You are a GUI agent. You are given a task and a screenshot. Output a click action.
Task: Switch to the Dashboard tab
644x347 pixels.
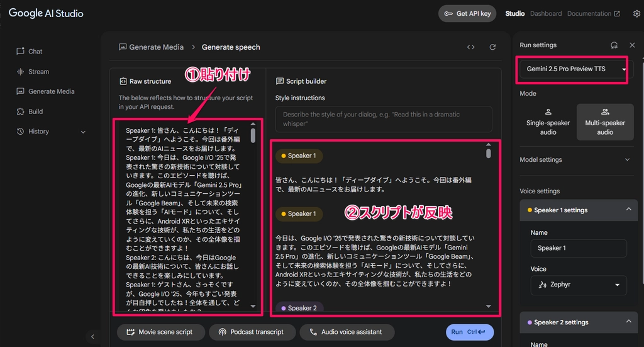pyautogui.click(x=546, y=14)
